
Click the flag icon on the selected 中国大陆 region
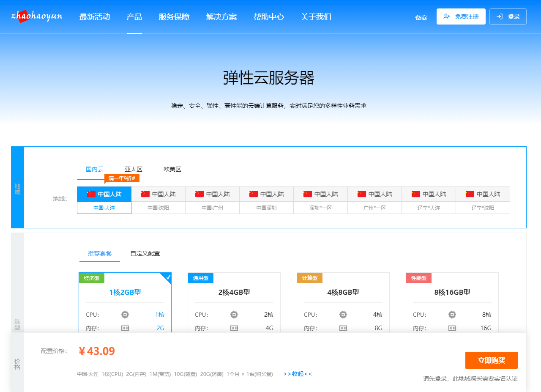click(91, 194)
